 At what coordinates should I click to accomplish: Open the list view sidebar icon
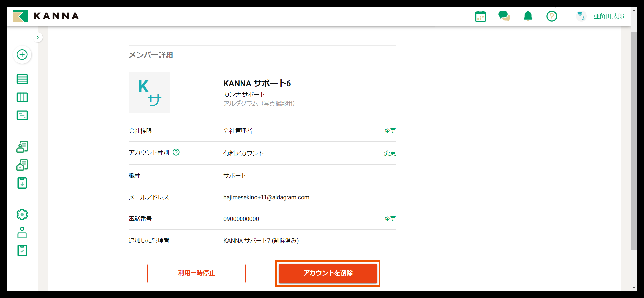22,79
